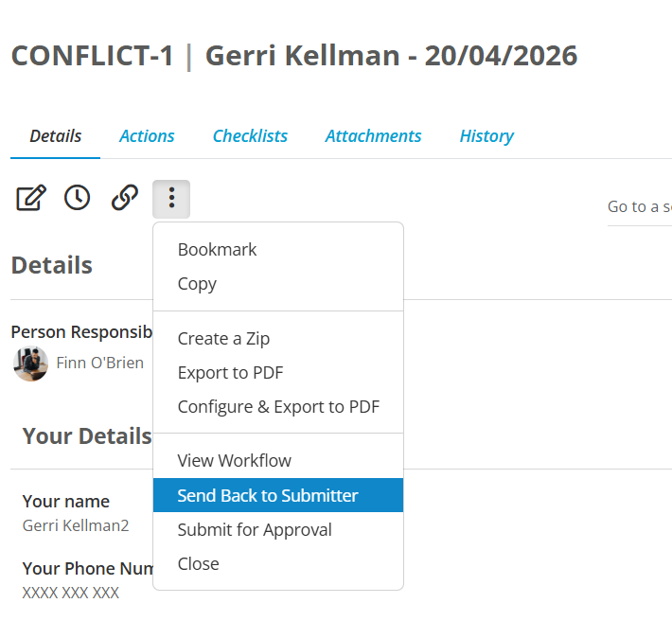
Task: View the History tab
Action: pyautogui.click(x=486, y=136)
